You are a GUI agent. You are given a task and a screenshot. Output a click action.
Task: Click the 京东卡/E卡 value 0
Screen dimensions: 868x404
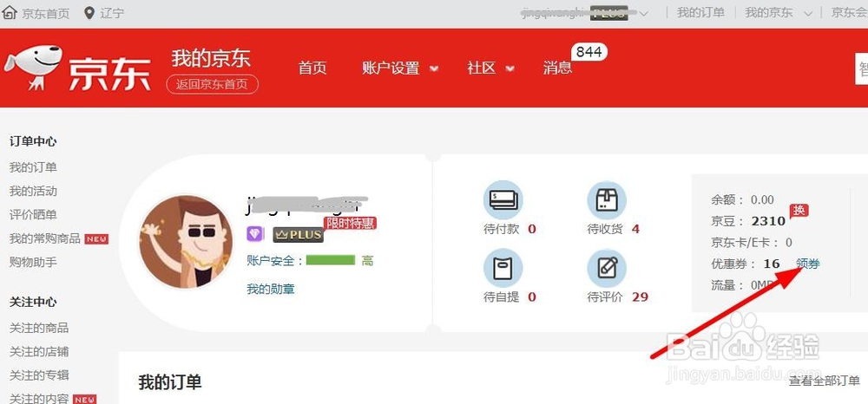coord(789,243)
